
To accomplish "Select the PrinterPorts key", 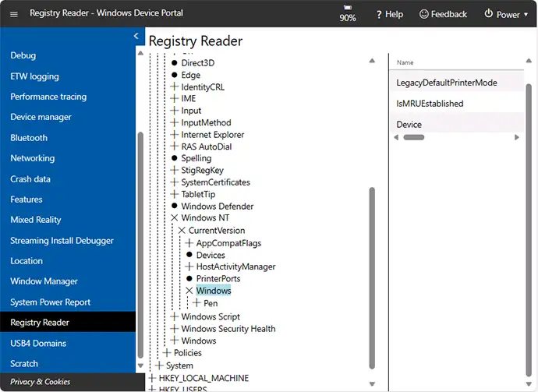I will coord(218,278).
